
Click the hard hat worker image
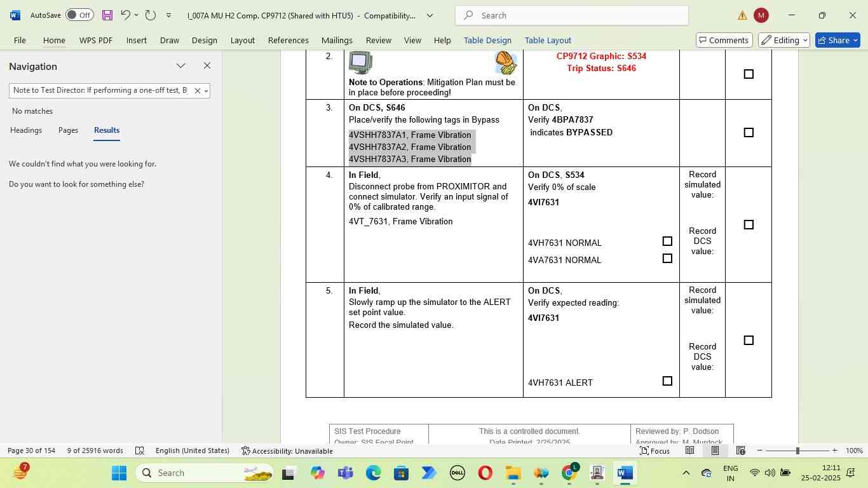point(506,63)
